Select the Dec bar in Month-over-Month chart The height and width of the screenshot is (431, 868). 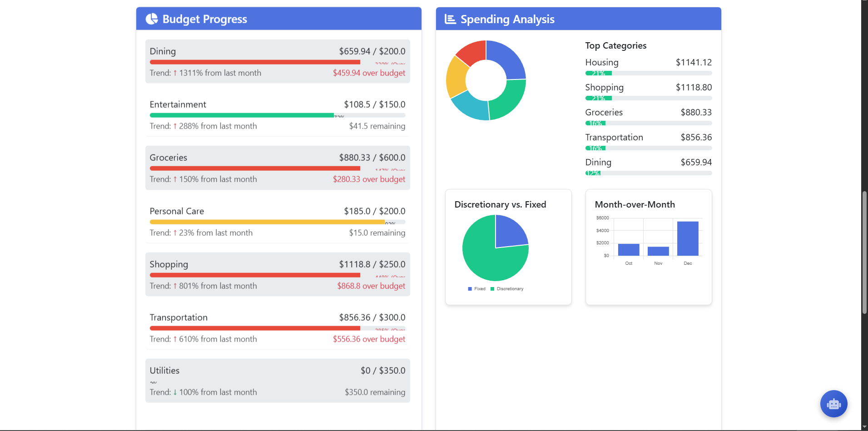coord(687,238)
